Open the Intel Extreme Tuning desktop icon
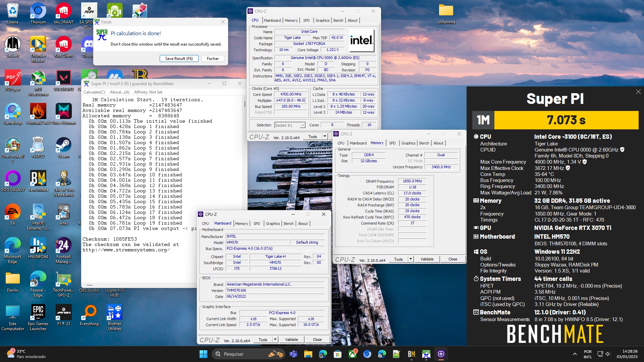The image size is (644, 362). [x=38, y=217]
